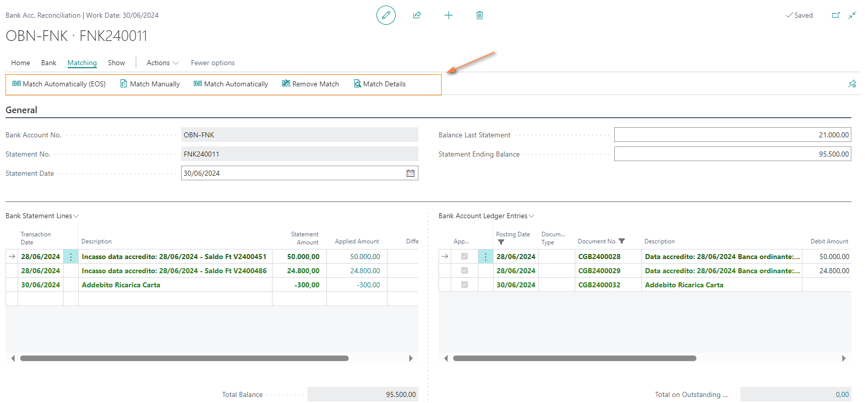Click the General section heading
The height and width of the screenshot is (403, 868).
[21, 110]
